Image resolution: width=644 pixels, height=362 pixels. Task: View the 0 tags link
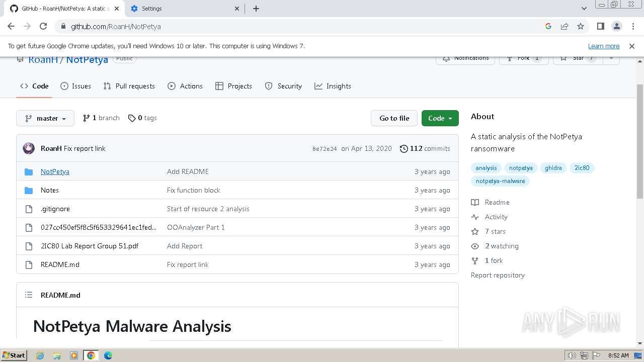pyautogui.click(x=142, y=118)
